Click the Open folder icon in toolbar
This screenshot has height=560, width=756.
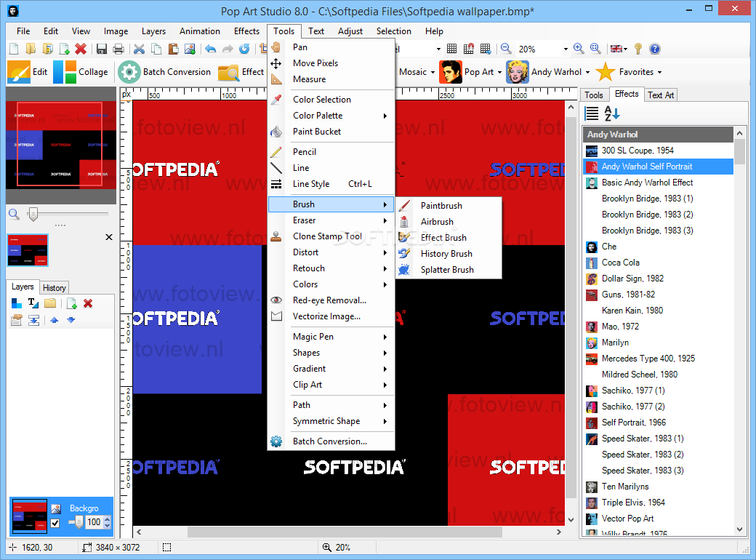[x=31, y=49]
